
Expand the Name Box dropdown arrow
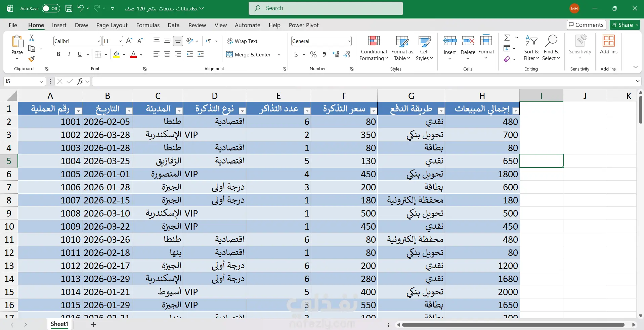(41, 81)
